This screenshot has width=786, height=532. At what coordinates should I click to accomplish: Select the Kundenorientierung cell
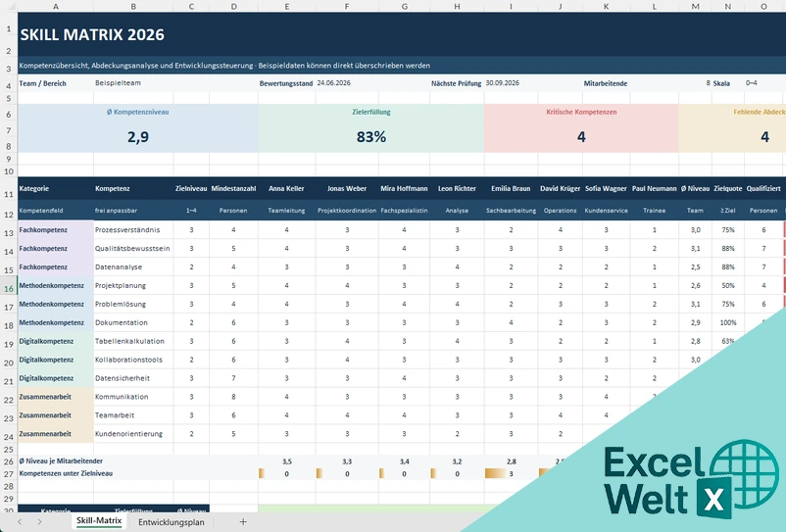coord(133,434)
